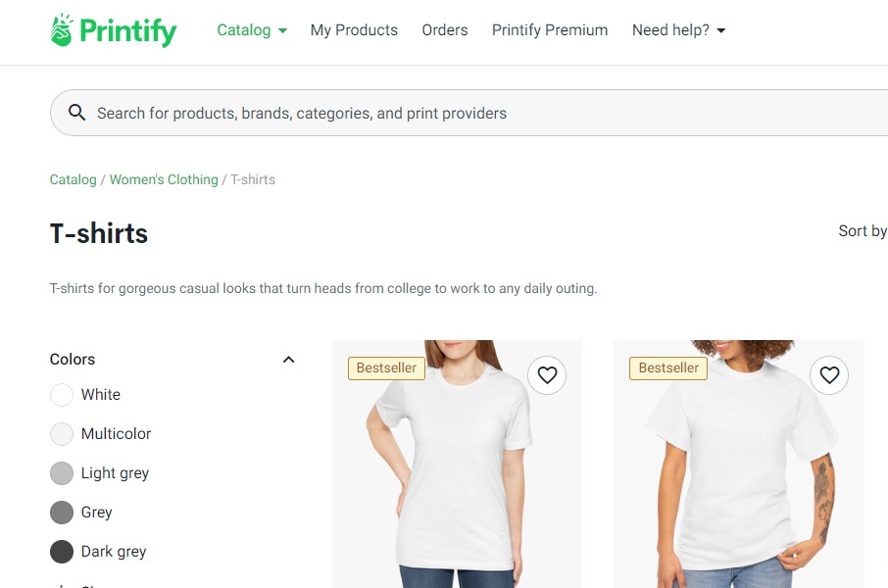Open the Catalog dropdown menu
This screenshot has height=588, width=888.
251,30
